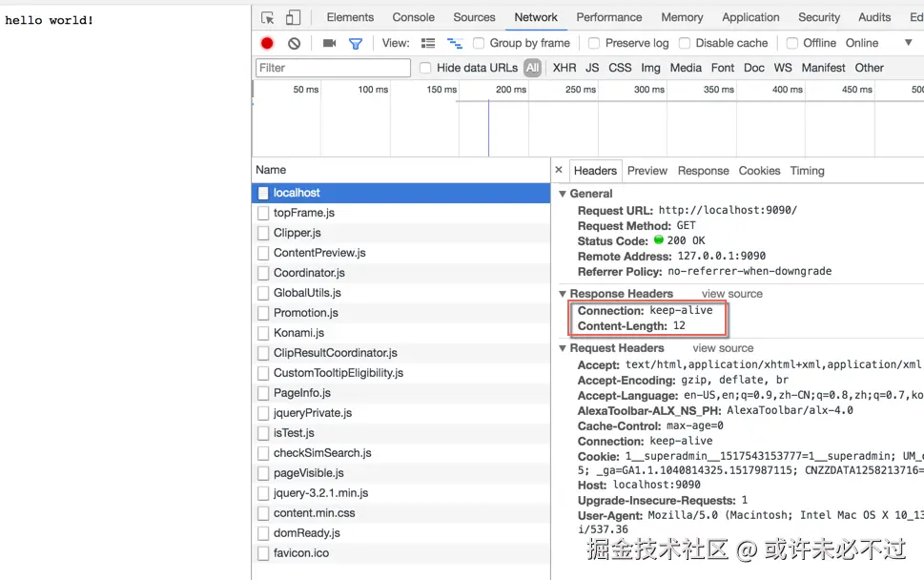Screen dimensions: 924x580
Task: Filter requests by XHR type
Action: click(x=564, y=68)
